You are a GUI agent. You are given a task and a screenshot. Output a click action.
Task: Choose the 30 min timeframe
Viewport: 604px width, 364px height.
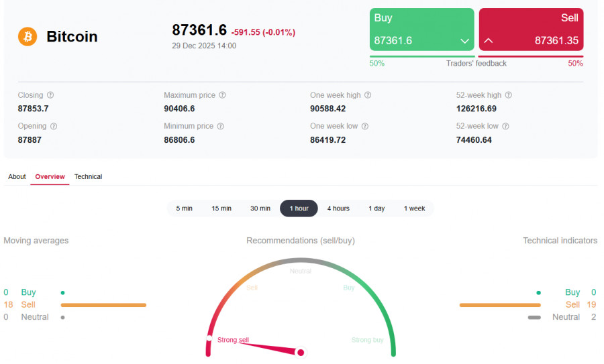click(x=260, y=208)
